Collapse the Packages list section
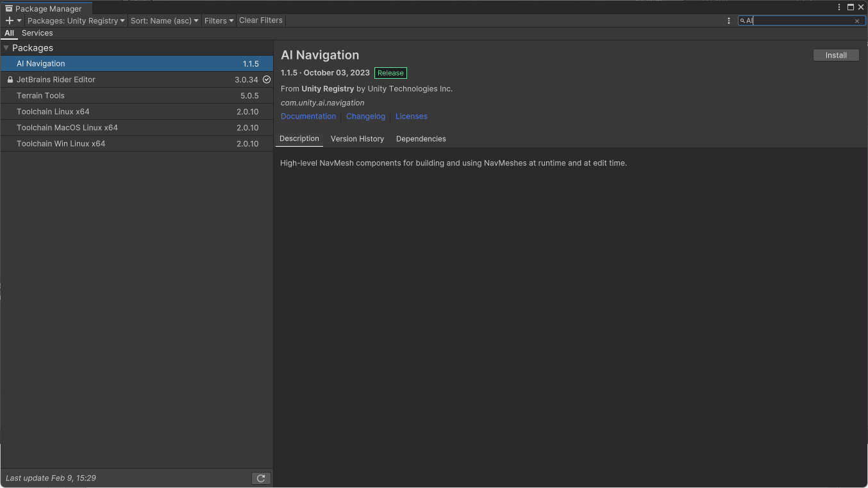 6,48
